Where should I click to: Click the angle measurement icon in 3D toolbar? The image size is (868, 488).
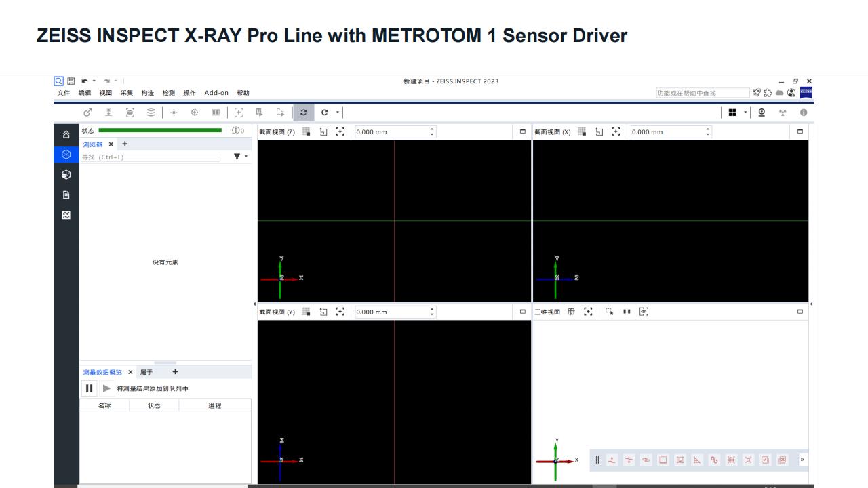point(697,460)
